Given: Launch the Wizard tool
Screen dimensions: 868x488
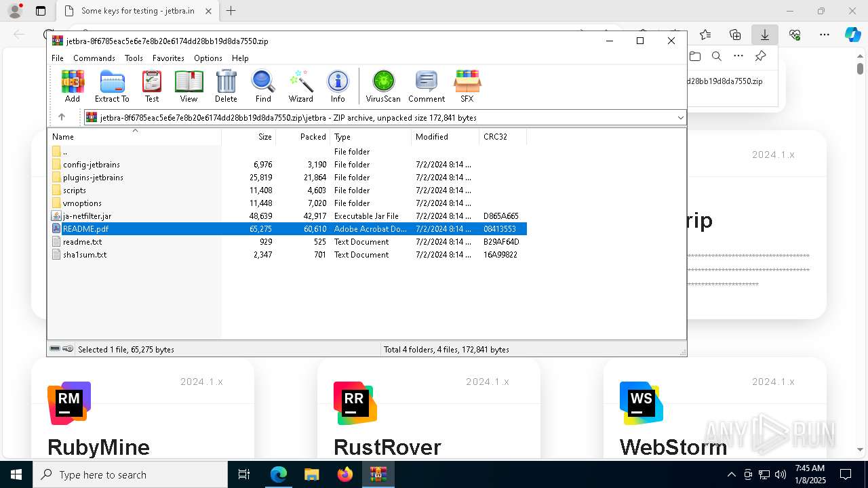Looking at the screenshot, I should (300, 86).
